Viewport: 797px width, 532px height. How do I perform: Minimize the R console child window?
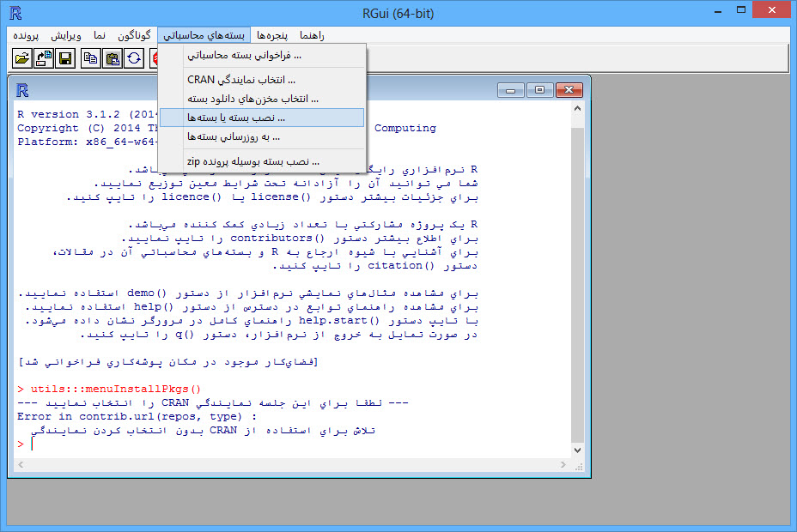[x=511, y=90]
